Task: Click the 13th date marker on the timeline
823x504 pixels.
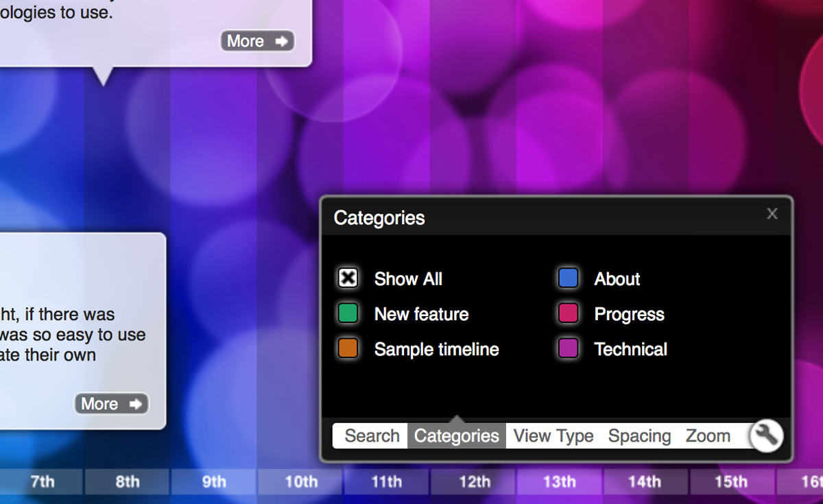Action: [559, 482]
